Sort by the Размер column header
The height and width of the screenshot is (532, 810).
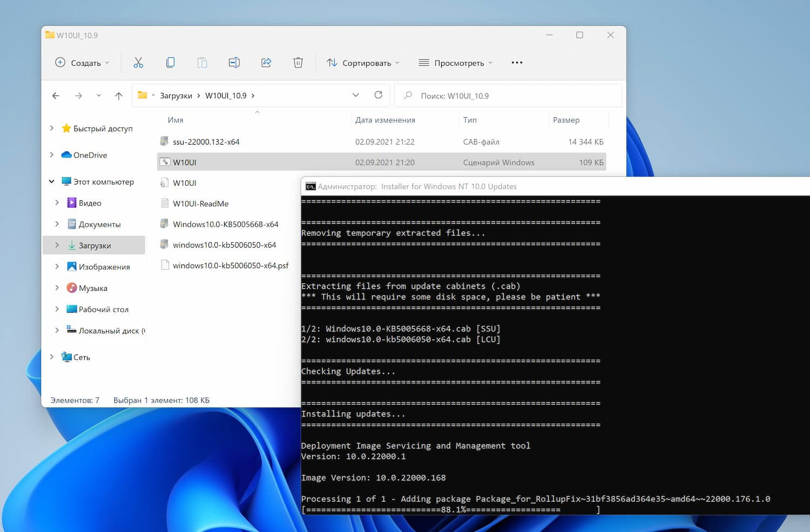(x=566, y=120)
